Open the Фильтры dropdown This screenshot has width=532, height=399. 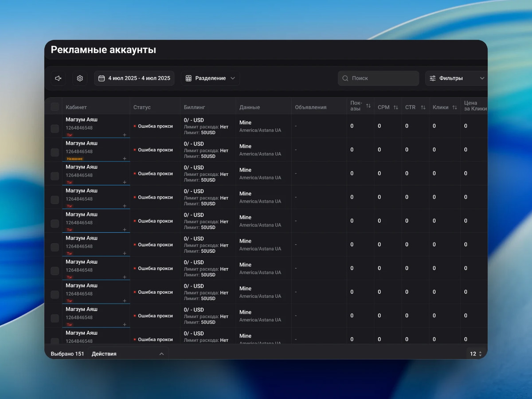(456, 78)
